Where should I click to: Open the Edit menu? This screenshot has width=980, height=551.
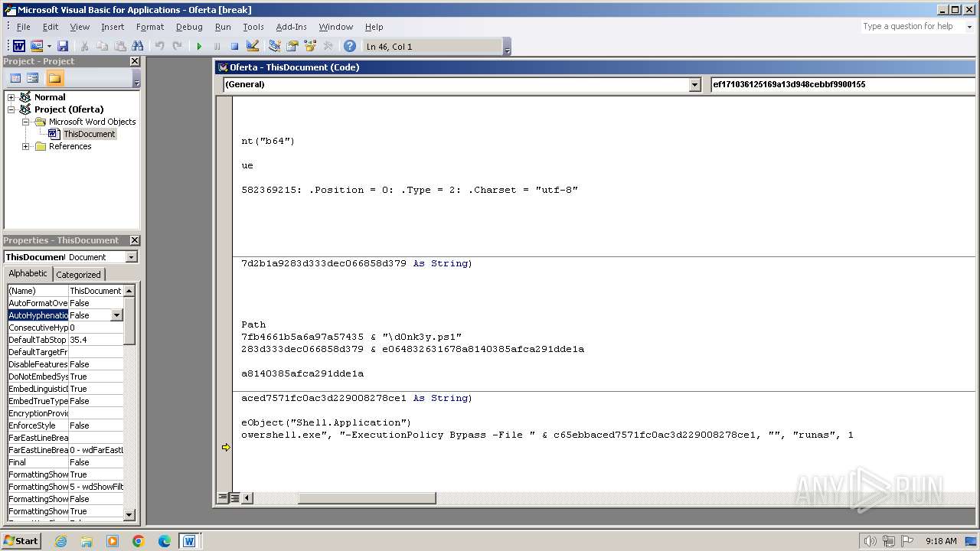tap(51, 27)
